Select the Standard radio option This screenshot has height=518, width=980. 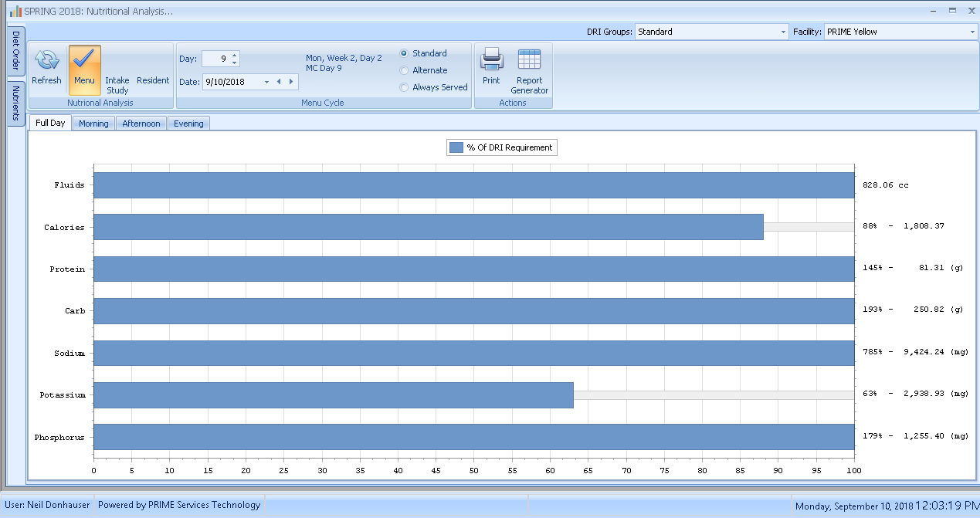[x=404, y=53]
